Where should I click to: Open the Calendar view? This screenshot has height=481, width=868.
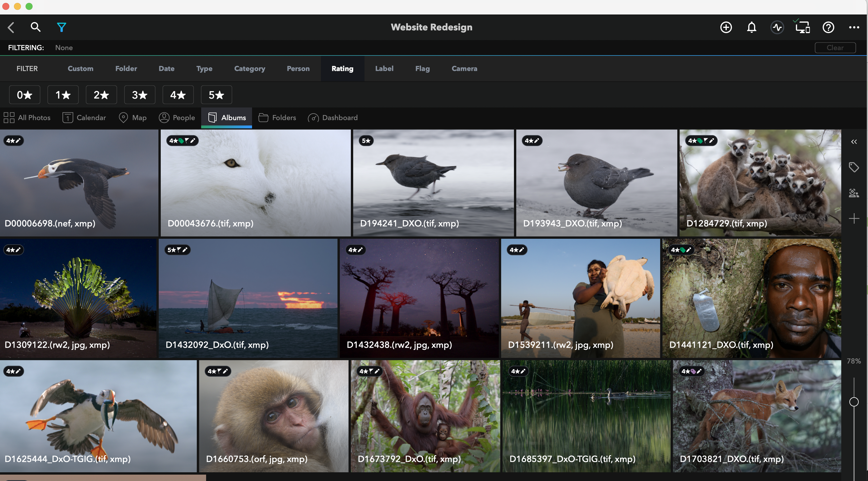click(x=84, y=118)
